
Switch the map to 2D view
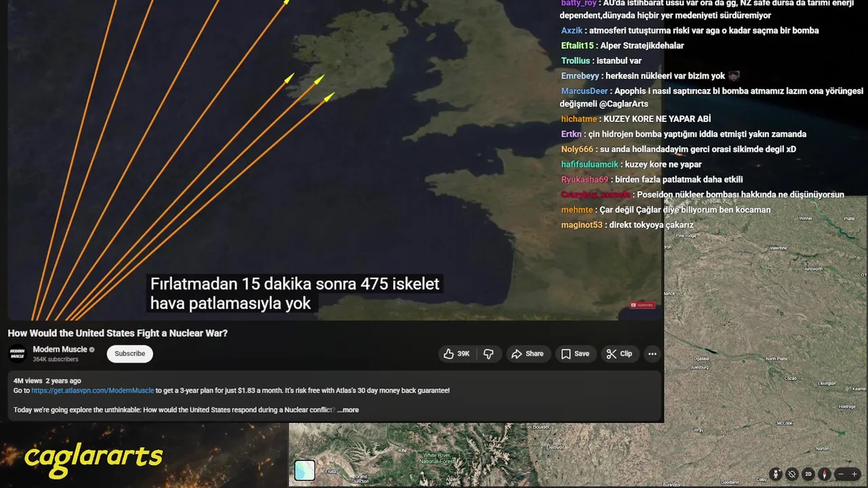click(808, 474)
